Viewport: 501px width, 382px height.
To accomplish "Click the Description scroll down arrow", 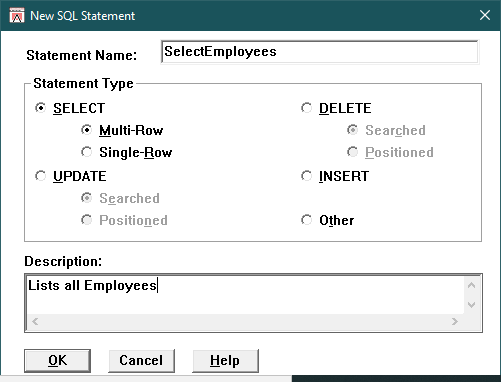I will (471, 304).
